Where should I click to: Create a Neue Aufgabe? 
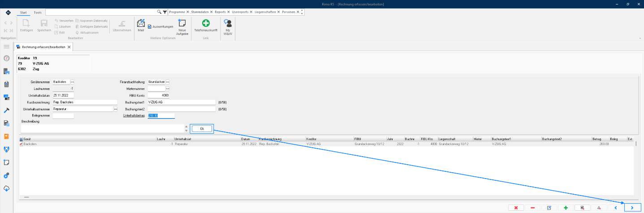[182, 27]
